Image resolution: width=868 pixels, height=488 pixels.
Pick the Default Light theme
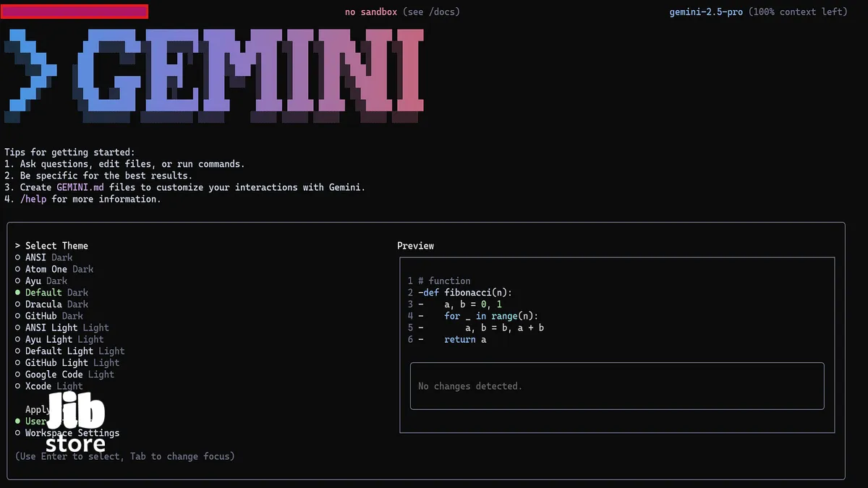click(x=75, y=351)
